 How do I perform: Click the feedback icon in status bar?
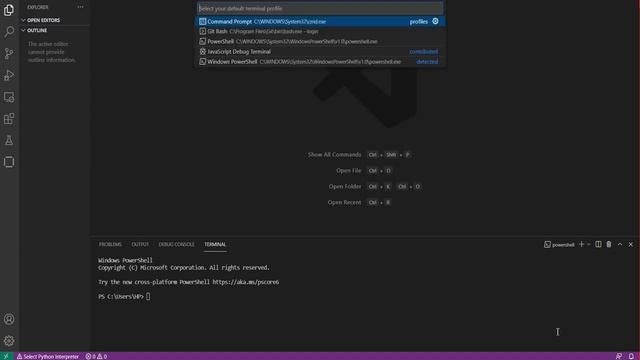(619, 356)
